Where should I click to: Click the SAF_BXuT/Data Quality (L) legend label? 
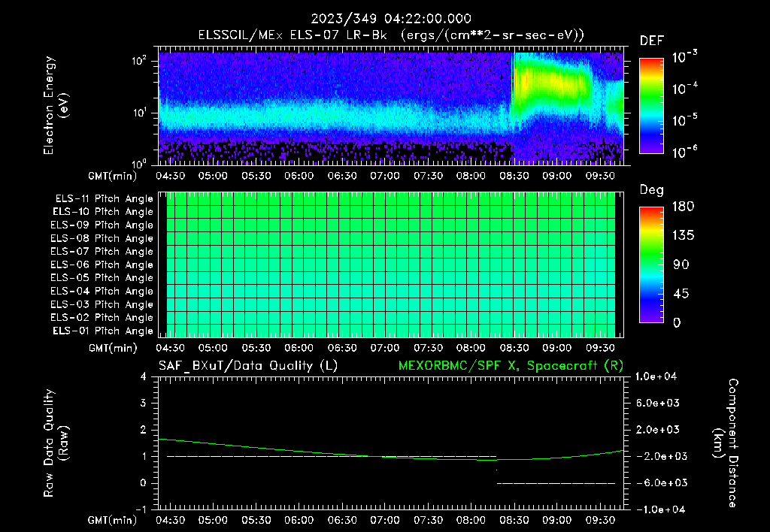point(248,366)
